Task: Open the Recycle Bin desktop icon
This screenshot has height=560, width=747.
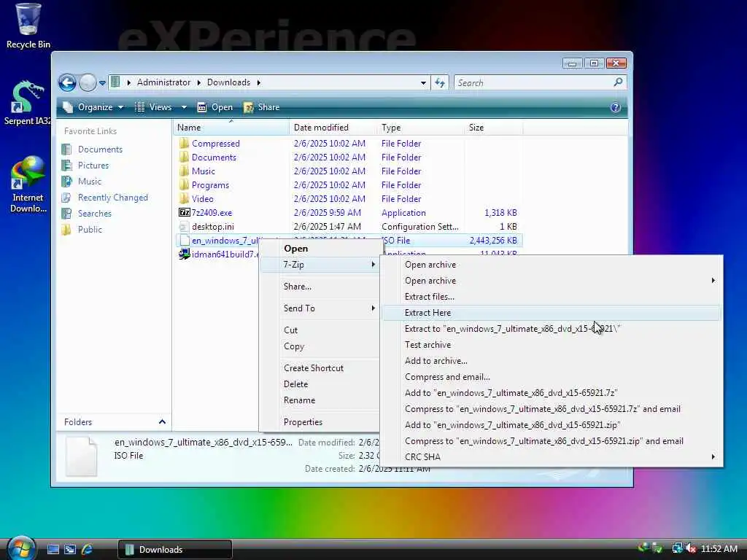Action: [x=28, y=26]
